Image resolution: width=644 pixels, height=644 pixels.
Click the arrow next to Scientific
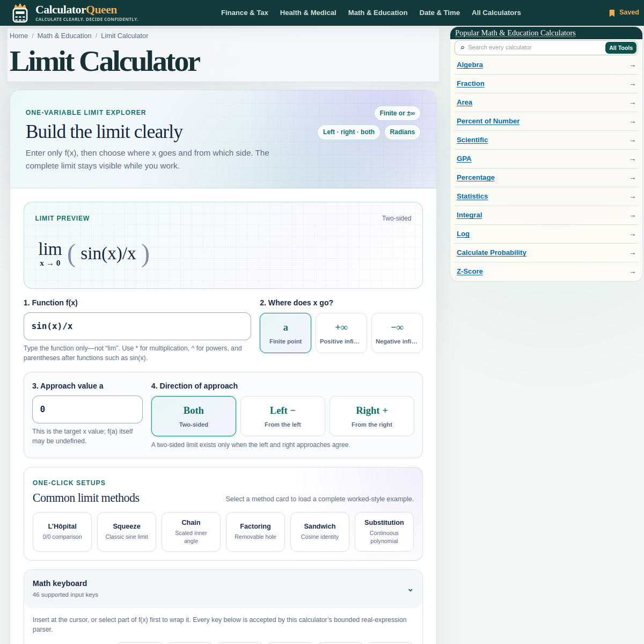click(632, 141)
